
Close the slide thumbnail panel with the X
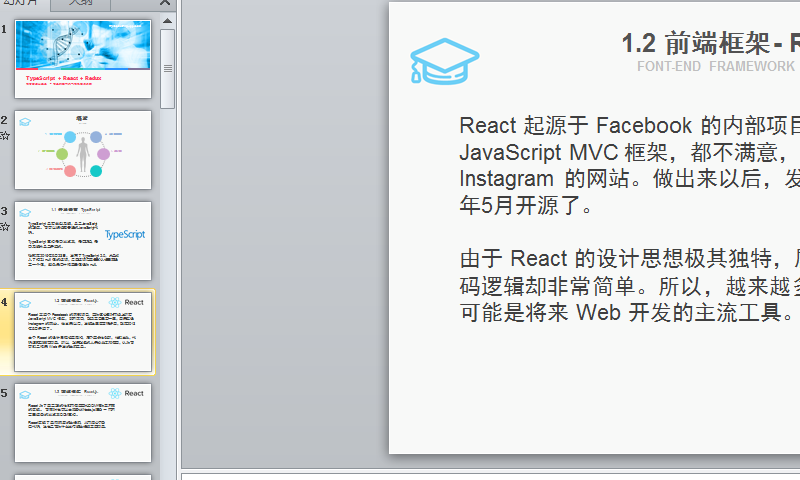click(165, 3)
